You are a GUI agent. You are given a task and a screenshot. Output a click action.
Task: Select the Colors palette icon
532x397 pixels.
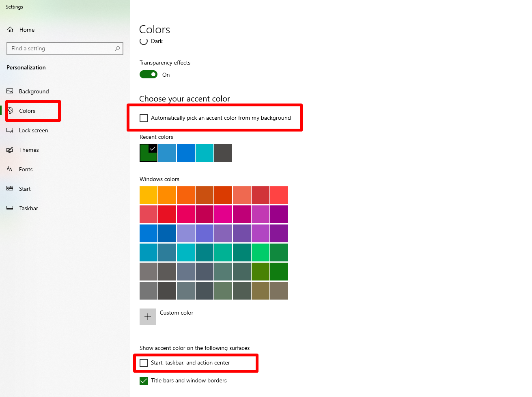[x=11, y=110]
